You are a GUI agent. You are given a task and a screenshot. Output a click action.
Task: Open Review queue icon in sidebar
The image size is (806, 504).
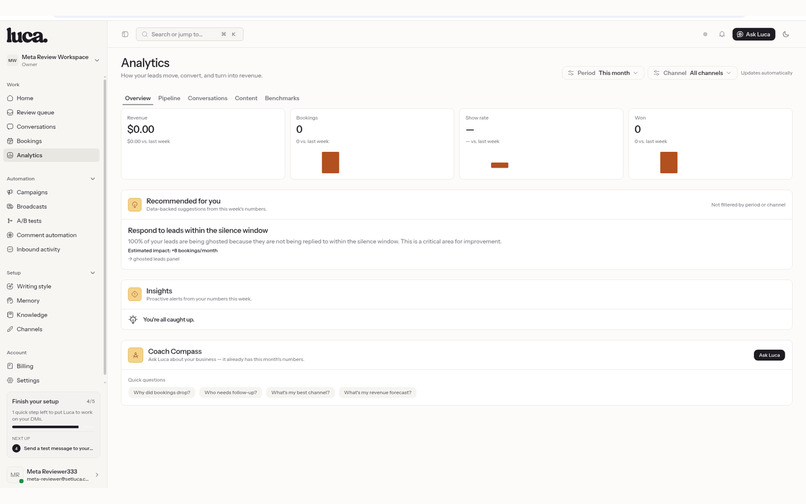click(x=10, y=112)
